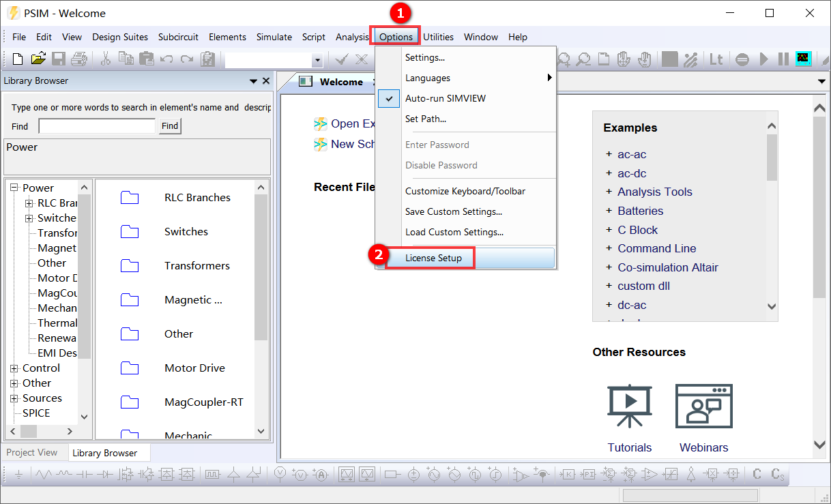Close the Library Browser panel
The height and width of the screenshot is (504, 831).
pyautogui.click(x=266, y=81)
